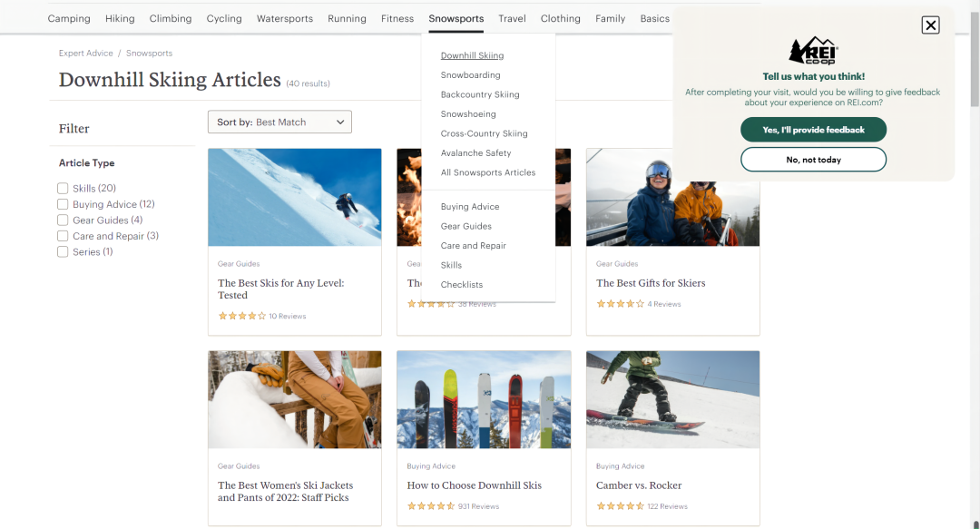Select Avalanche Safety menu entry

(475, 152)
